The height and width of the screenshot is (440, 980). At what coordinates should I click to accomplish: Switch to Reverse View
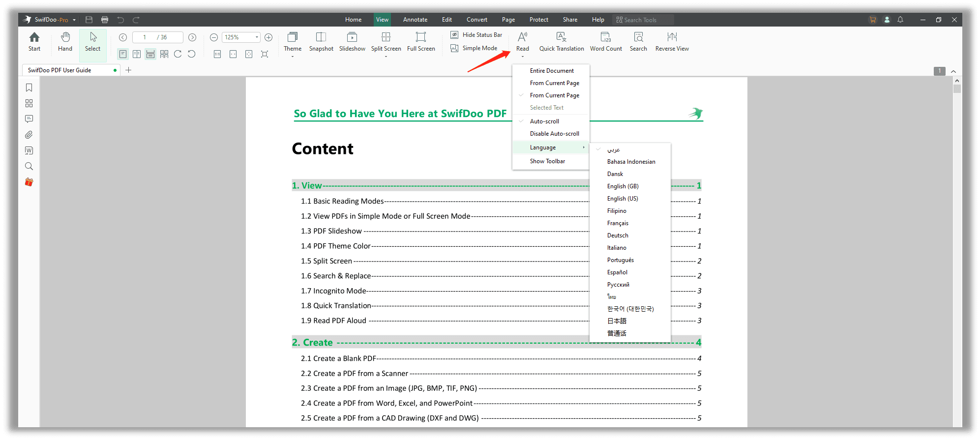pyautogui.click(x=672, y=42)
